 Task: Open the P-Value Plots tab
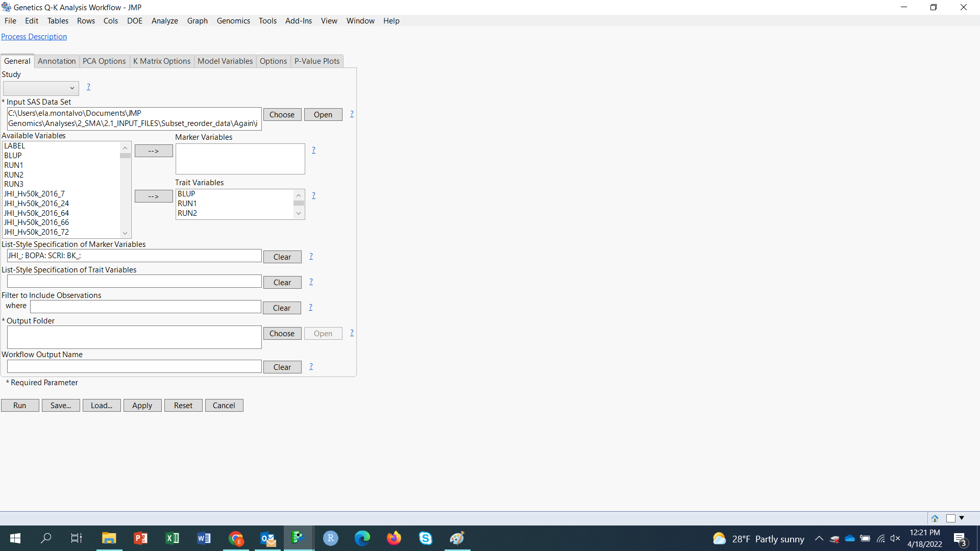coord(317,61)
